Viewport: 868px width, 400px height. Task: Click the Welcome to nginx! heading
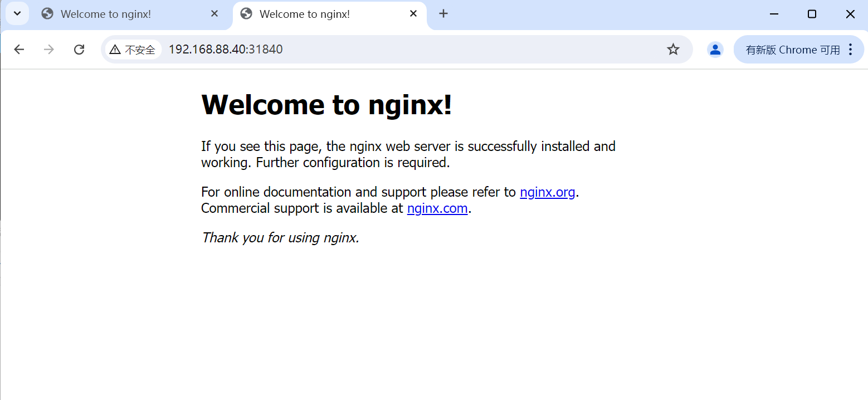[326, 104]
